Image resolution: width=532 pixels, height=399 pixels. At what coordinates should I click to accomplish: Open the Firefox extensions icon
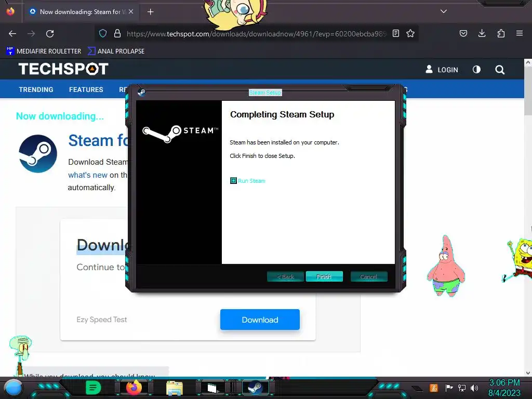pyautogui.click(x=501, y=33)
